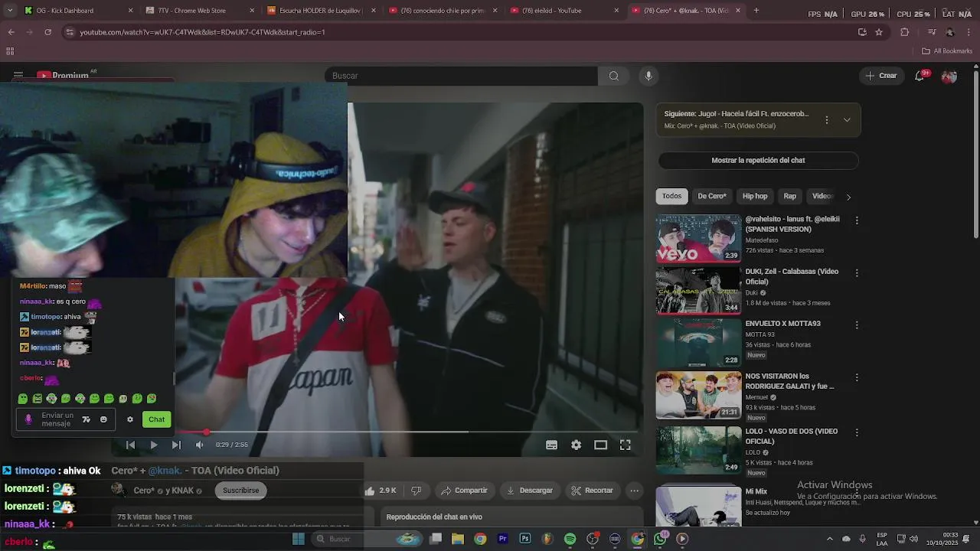Click the Recortar clip button
Viewport: 980px width, 551px height.
click(591, 491)
